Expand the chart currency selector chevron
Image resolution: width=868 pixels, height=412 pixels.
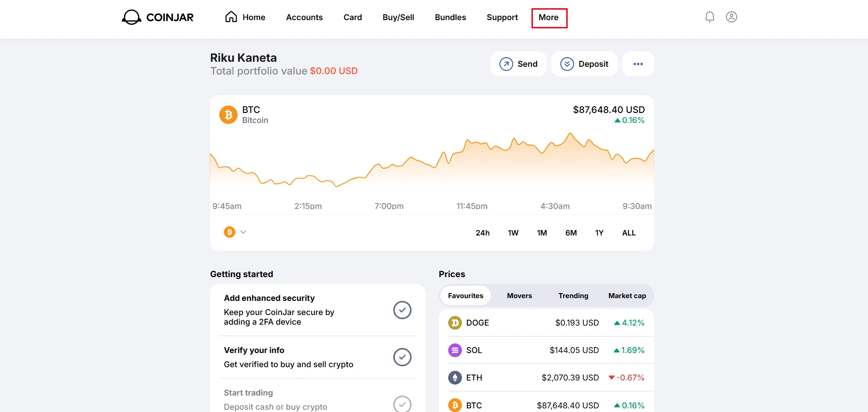click(x=244, y=232)
